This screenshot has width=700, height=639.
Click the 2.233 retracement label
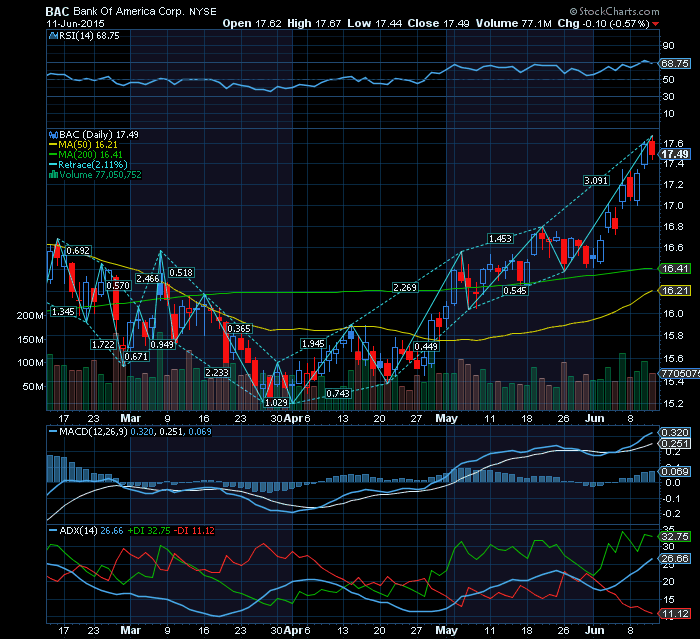217,372
